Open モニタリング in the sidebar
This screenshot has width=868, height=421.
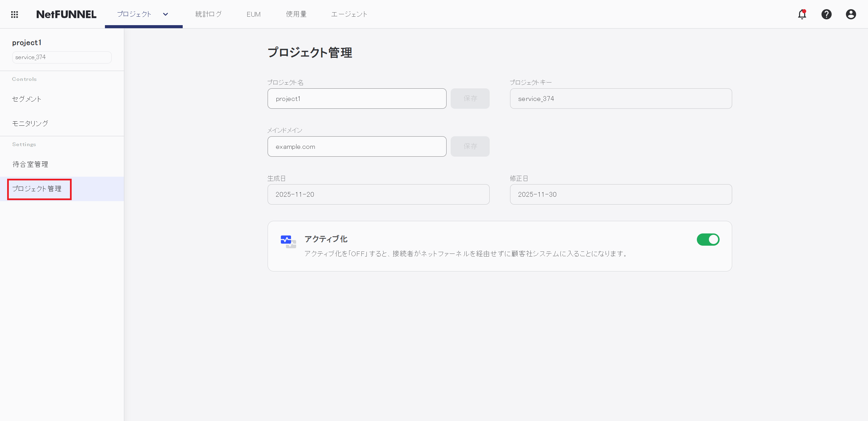[30, 123]
